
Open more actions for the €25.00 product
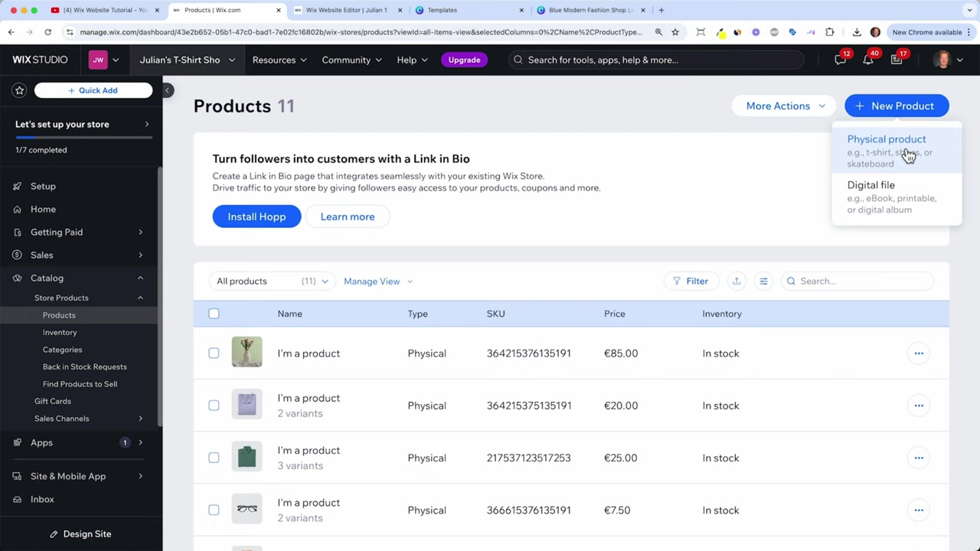(x=919, y=458)
